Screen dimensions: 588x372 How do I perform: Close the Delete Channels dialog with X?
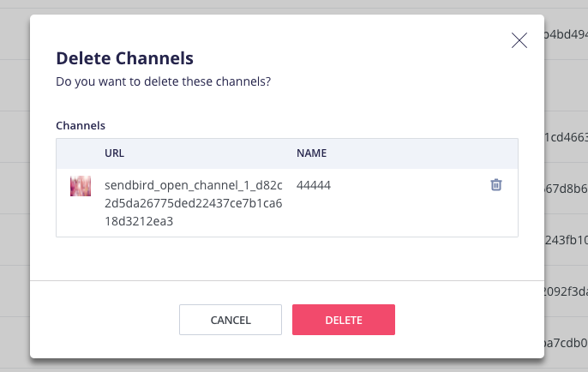click(x=519, y=39)
